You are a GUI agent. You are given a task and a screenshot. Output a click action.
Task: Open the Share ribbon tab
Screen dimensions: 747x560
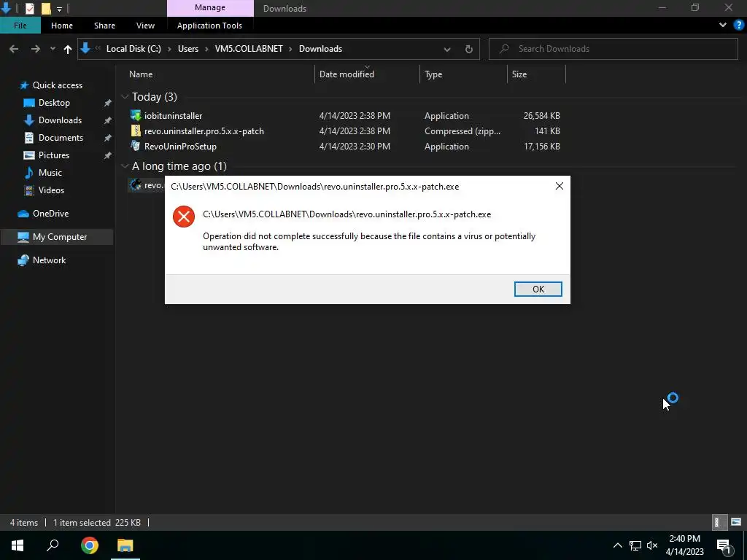pyautogui.click(x=104, y=26)
